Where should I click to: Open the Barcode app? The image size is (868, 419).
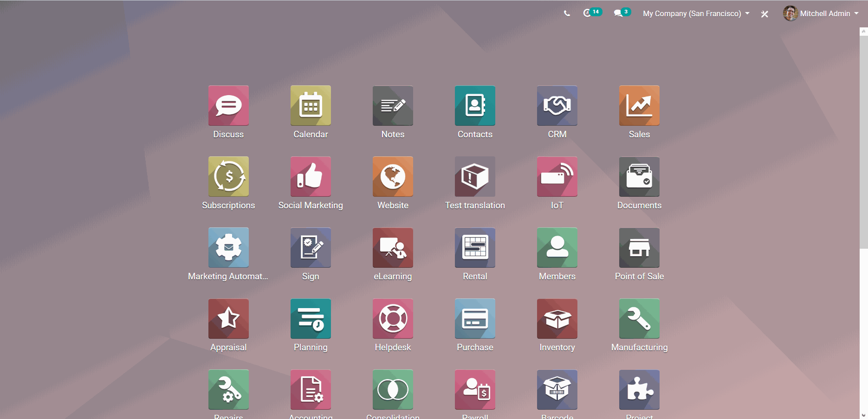[557, 390]
